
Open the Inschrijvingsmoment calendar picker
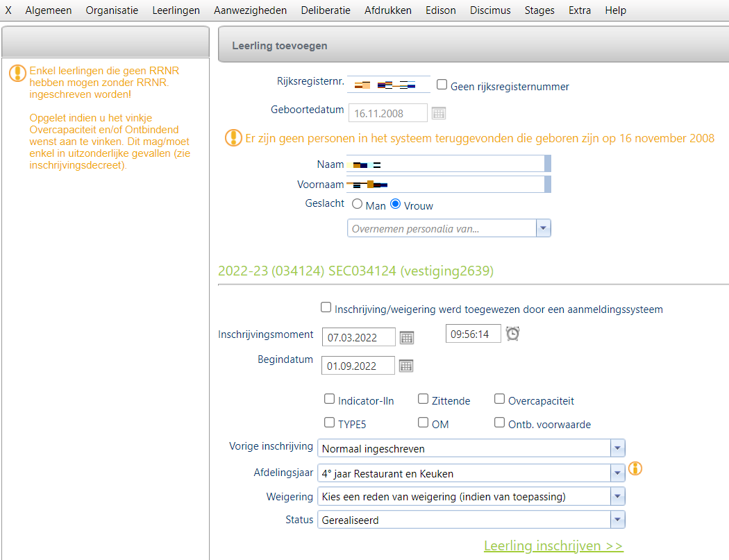(407, 337)
